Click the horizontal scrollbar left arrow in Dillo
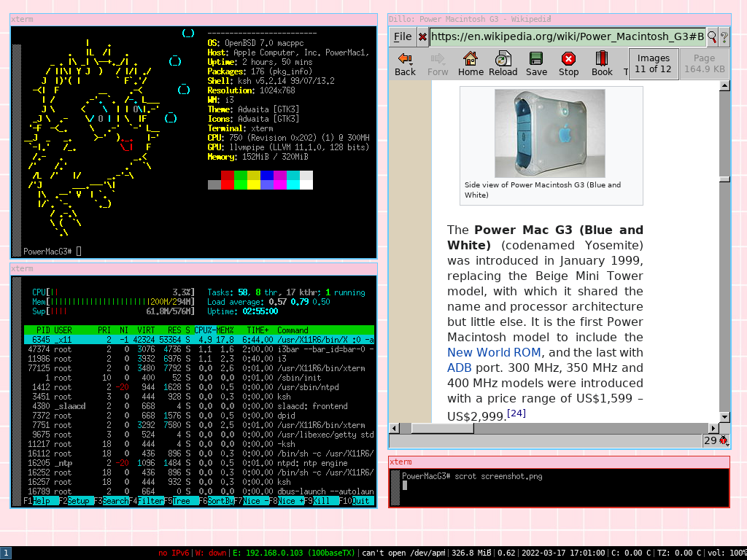The height and width of the screenshot is (560, 747). point(394,428)
